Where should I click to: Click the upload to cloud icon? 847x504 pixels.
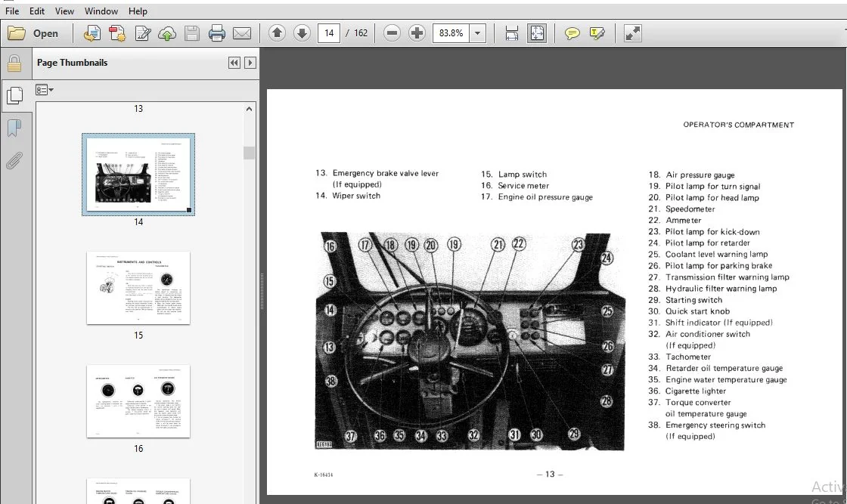point(167,33)
